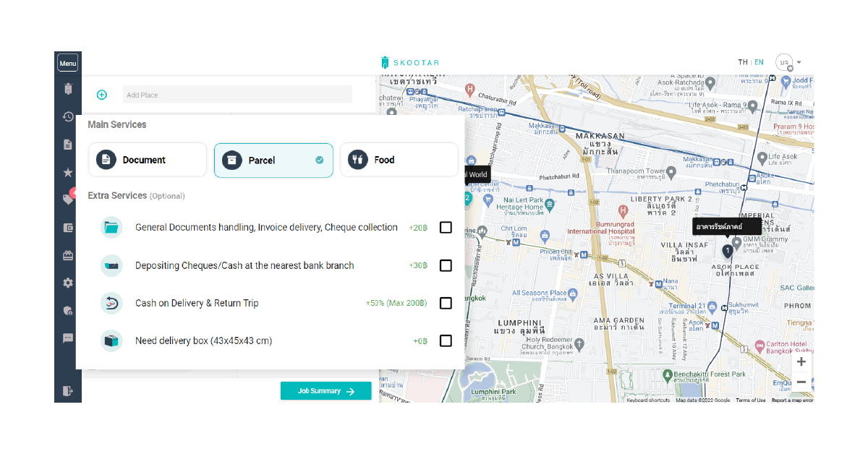Click map marker number 1

[x=728, y=251]
